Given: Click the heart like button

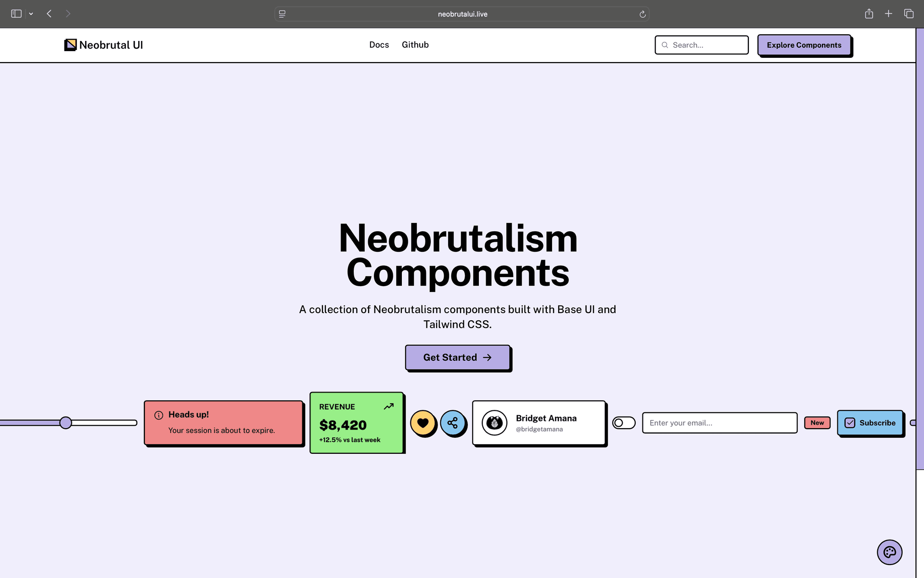Looking at the screenshot, I should (423, 423).
